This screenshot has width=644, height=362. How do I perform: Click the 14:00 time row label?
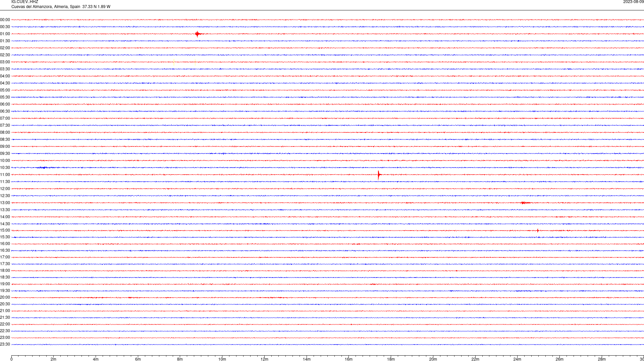[x=5, y=217]
